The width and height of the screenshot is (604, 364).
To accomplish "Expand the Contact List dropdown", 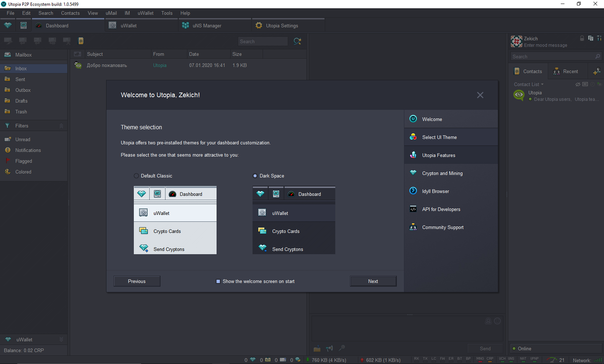I will click(x=528, y=84).
